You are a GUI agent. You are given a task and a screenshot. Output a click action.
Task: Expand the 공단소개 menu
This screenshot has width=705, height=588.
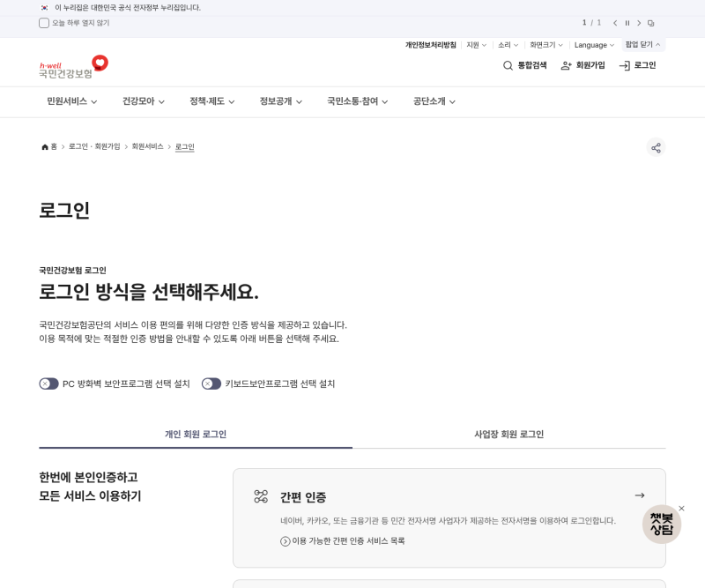(x=434, y=101)
